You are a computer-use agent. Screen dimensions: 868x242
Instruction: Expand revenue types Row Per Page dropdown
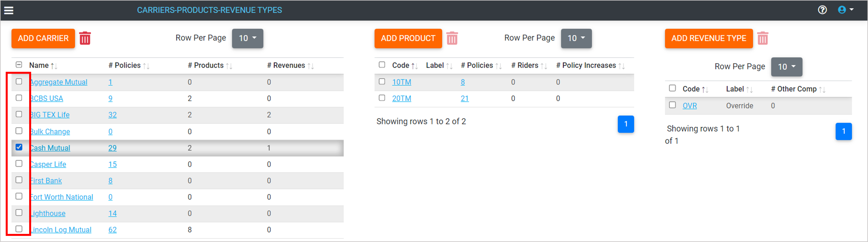(786, 66)
